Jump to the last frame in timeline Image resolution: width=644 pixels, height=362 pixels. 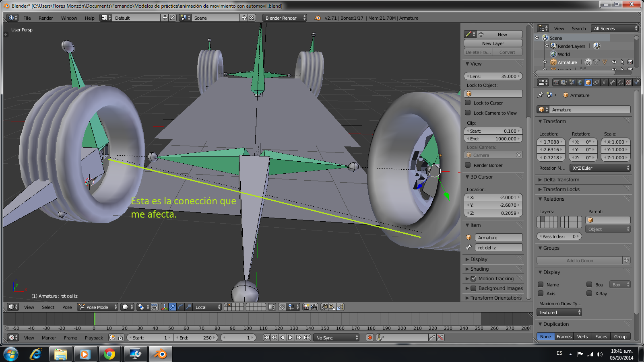click(x=307, y=338)
